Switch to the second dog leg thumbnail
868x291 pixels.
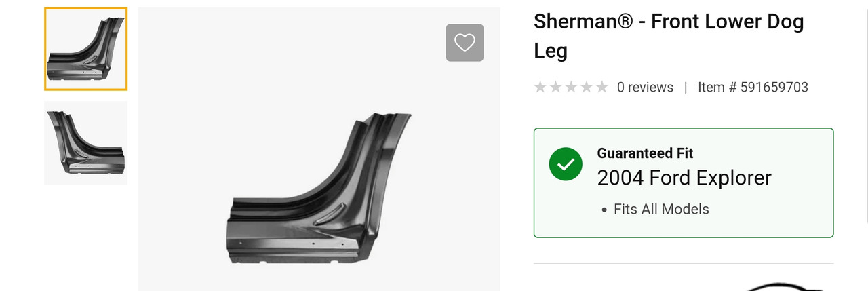[x=85, y=142]
